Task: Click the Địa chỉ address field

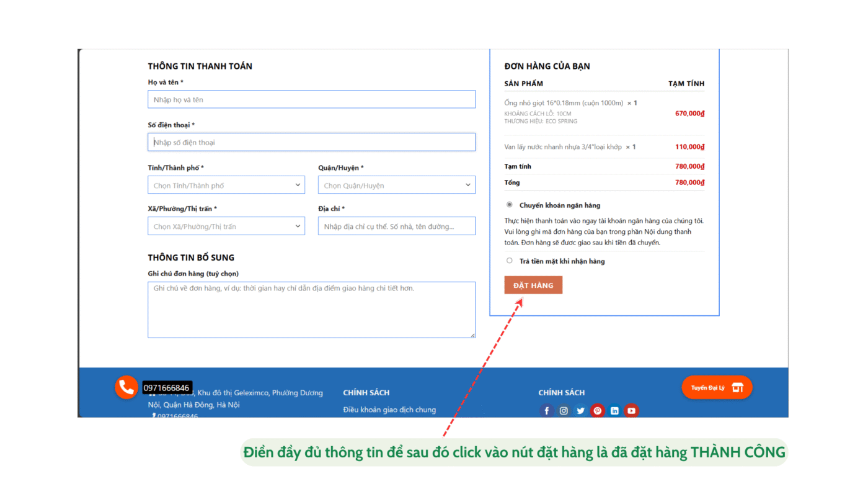Action: [x=397, y=226]
